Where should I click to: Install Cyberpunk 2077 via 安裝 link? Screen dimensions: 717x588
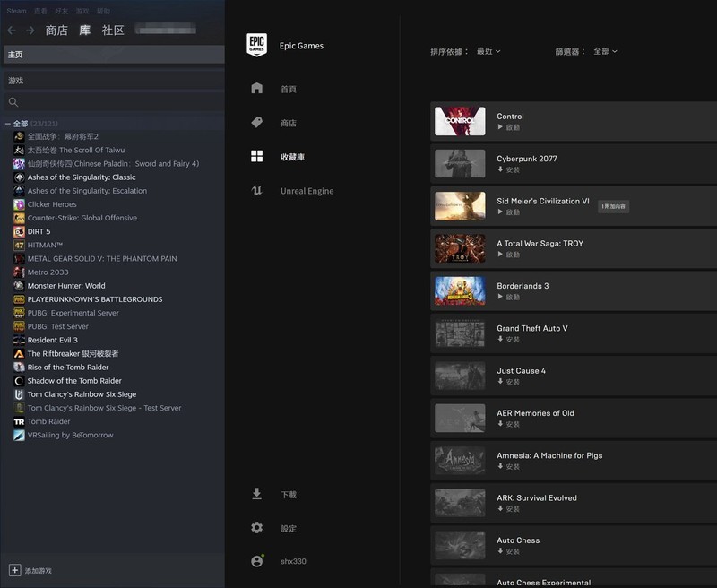(x=508, y=169)
